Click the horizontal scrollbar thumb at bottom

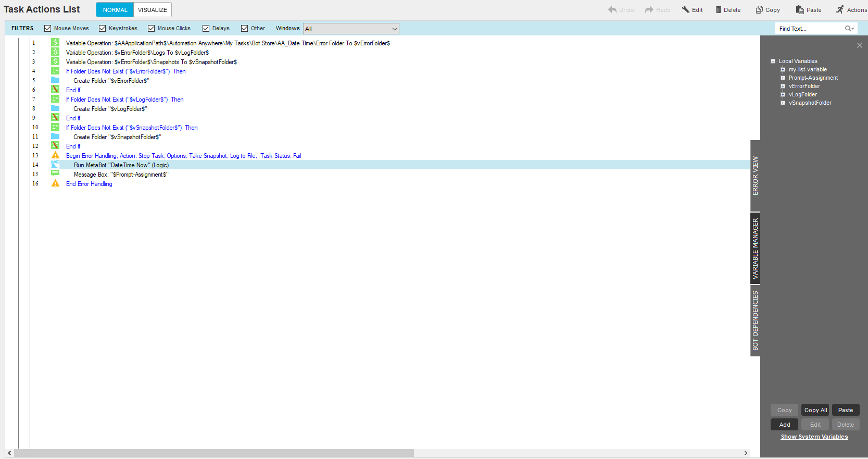point(213,453)
